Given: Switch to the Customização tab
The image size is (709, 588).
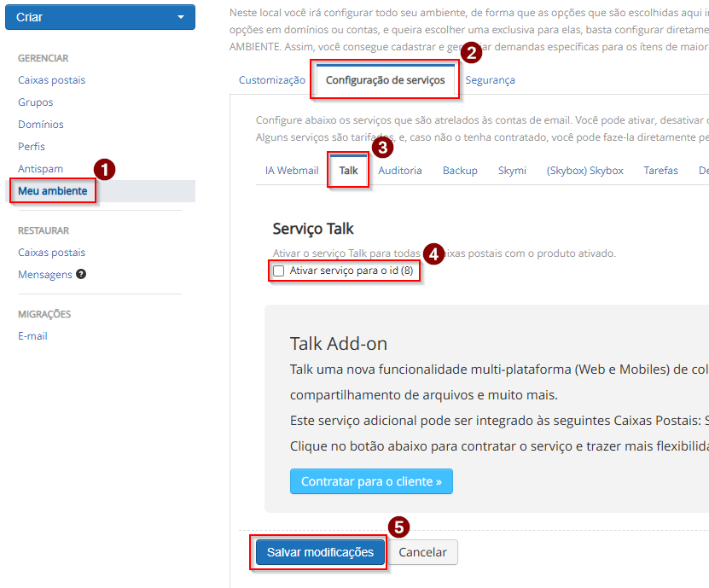Looking at the screenshot, I should tap(271, 80).
